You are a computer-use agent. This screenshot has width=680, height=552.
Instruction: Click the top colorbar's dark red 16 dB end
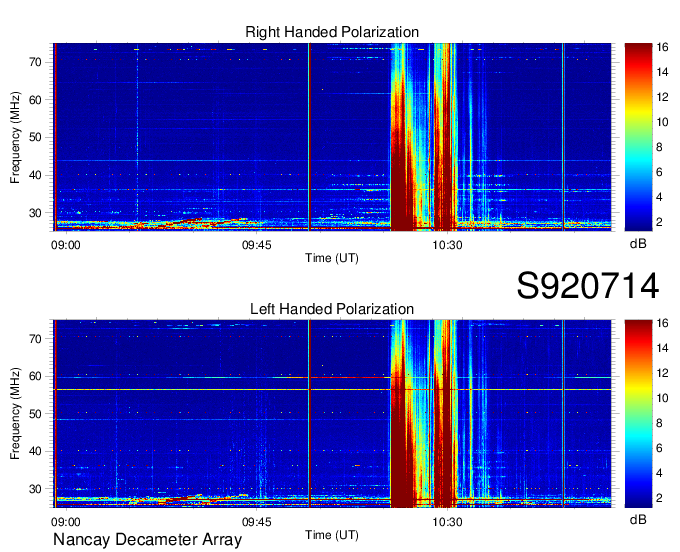click(x=638, y=48)
